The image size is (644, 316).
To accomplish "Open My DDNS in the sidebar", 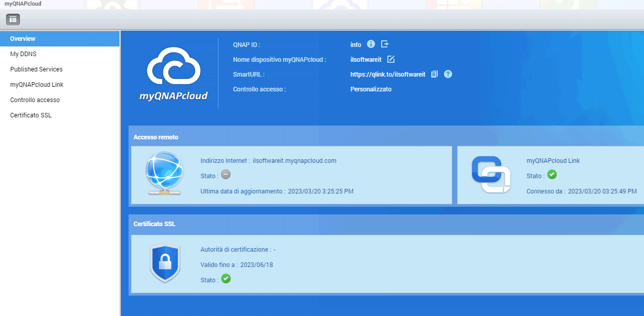I will coord(60,54).
